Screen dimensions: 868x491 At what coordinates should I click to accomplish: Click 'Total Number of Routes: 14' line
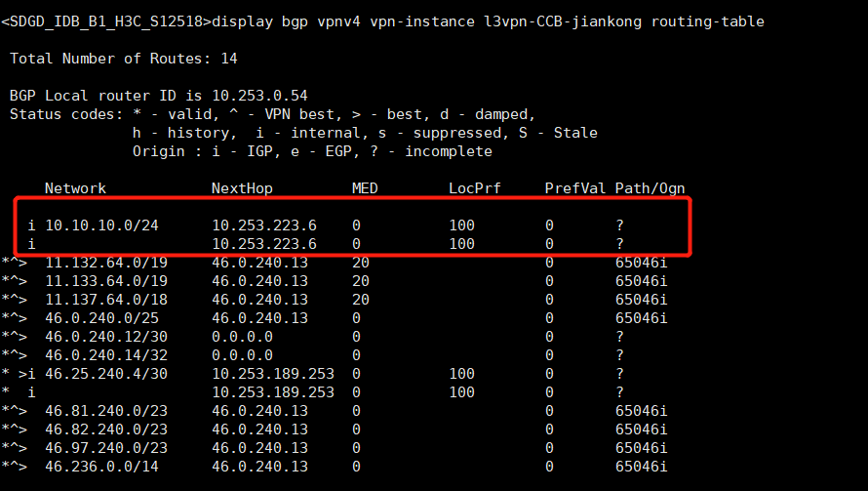pos(124,59)
